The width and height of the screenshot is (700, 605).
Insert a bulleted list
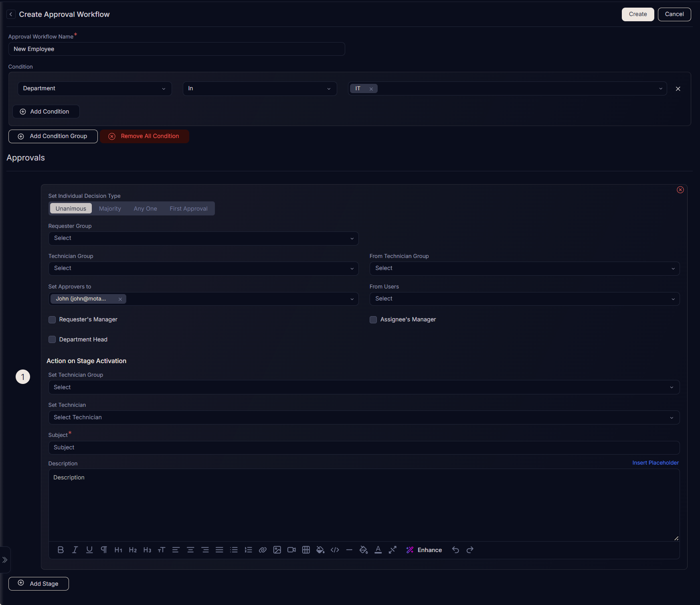point(234,550)
